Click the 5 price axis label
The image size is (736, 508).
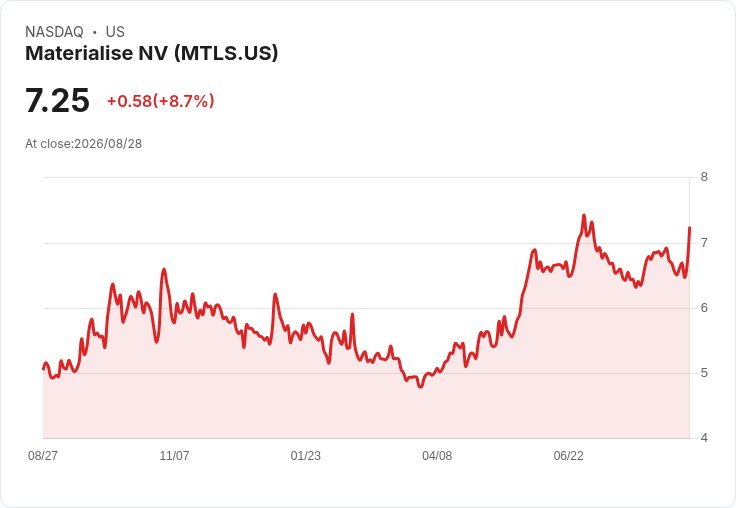[704, 373]
